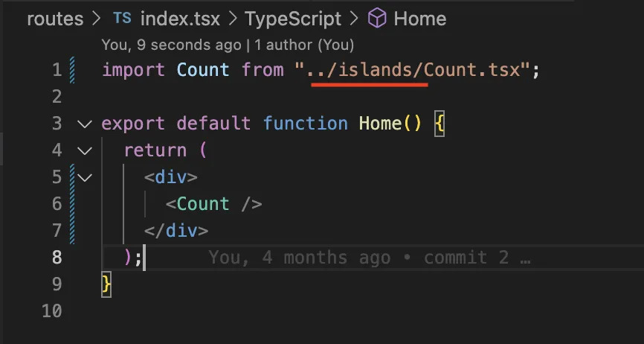This screenshot has width=644, height=344.
Task: Click the Home function name on line 3
Action: click(x=380, y=124)
